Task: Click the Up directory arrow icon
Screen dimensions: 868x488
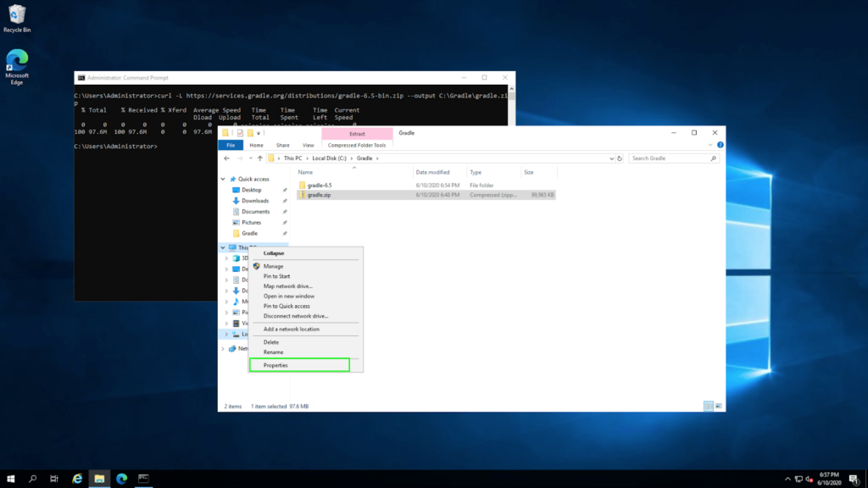Action: coord(260,158)
